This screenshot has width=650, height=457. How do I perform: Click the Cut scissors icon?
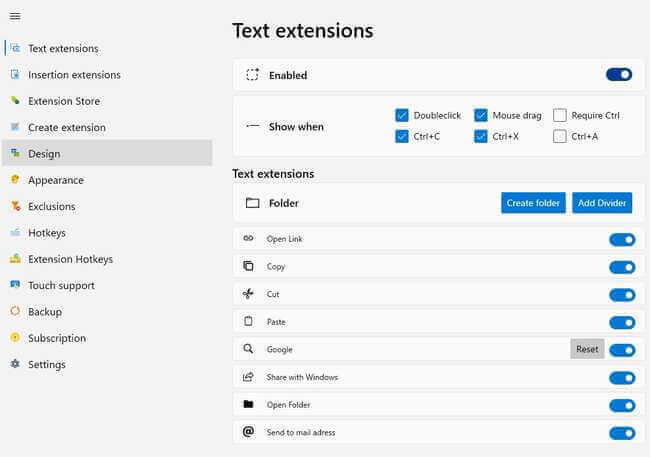click(248, 294)
